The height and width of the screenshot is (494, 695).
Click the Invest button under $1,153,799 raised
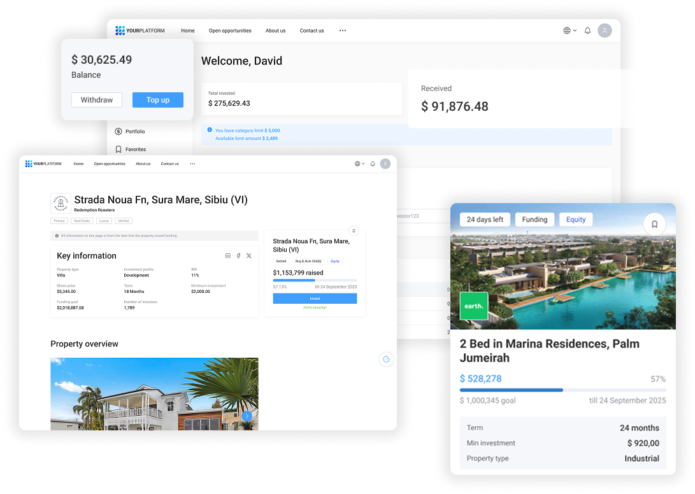click(x=315, y=299)
